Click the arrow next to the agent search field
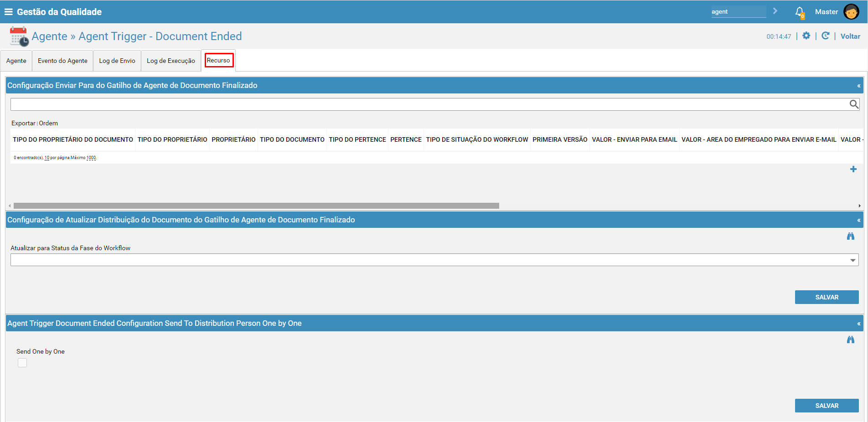Image resolution: width=868 pixels, height=422 pixels. [x=775, y=11]
